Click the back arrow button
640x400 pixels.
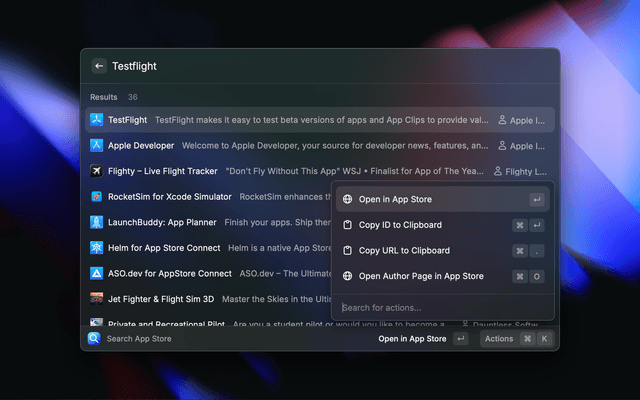tap(99, 66)
